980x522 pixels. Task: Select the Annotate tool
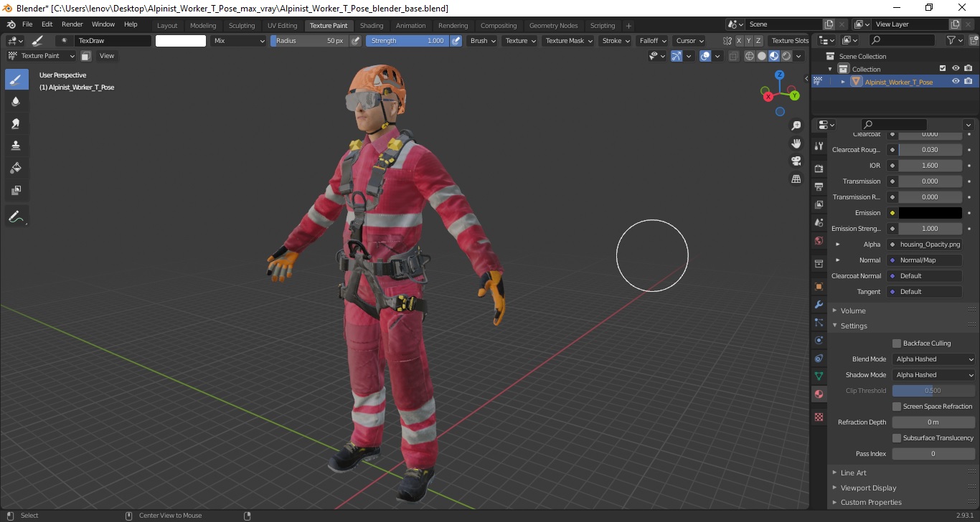tap(17, 216)
